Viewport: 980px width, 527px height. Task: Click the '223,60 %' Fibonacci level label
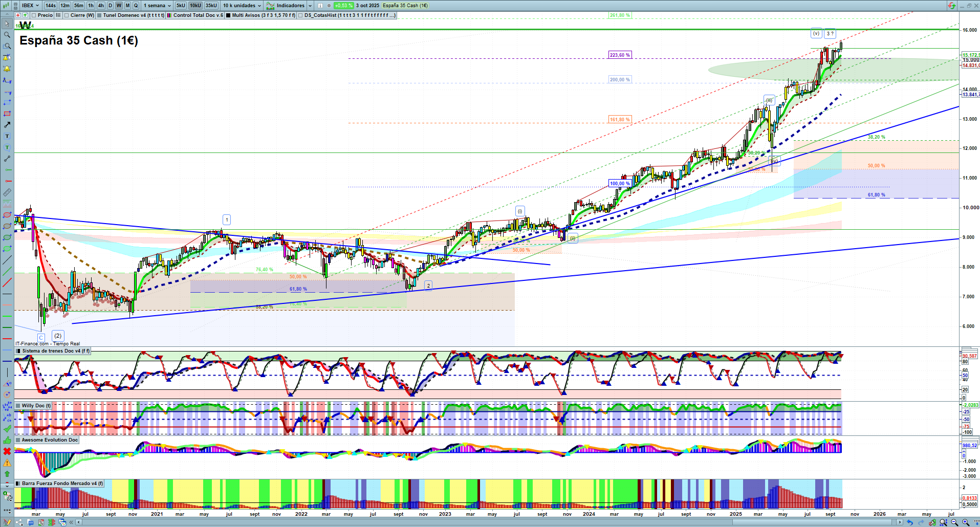pyautogui.click(x=620, y=55)
